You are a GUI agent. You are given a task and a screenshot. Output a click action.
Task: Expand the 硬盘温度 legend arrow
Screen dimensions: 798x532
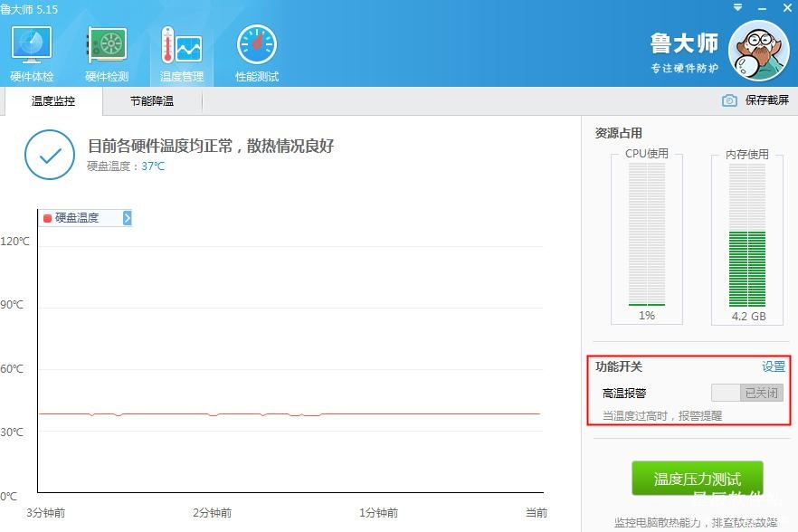pos(128,218)
